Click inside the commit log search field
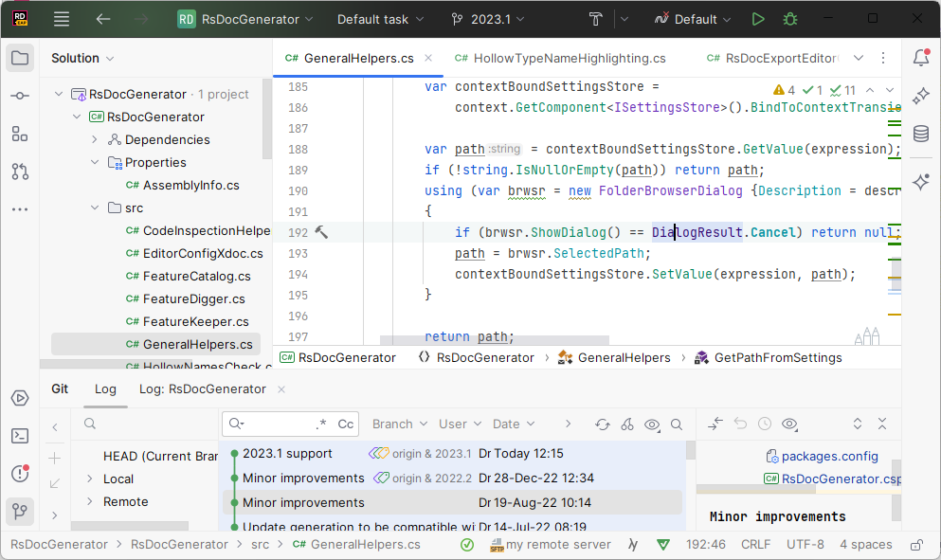Viewport: 941px width, 560px height. pos(275,424)
